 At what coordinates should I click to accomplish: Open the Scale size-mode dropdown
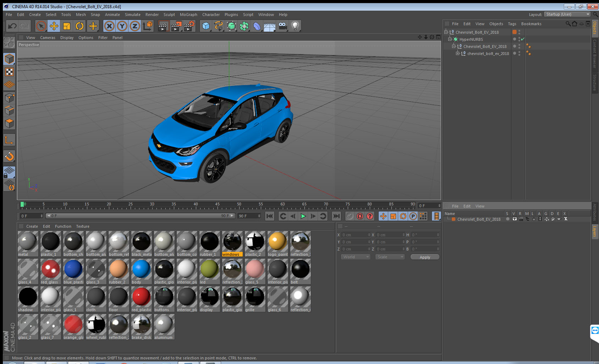(390, 257)
